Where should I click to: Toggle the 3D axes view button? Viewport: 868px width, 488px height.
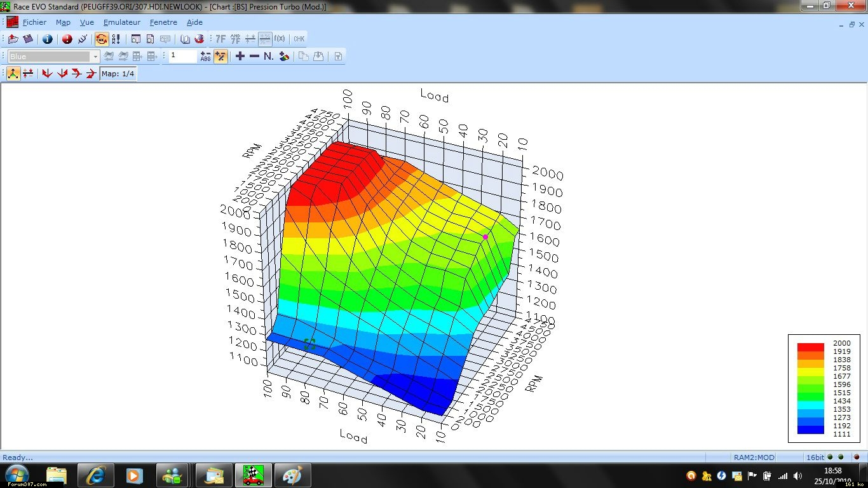(x=13, y=73)
